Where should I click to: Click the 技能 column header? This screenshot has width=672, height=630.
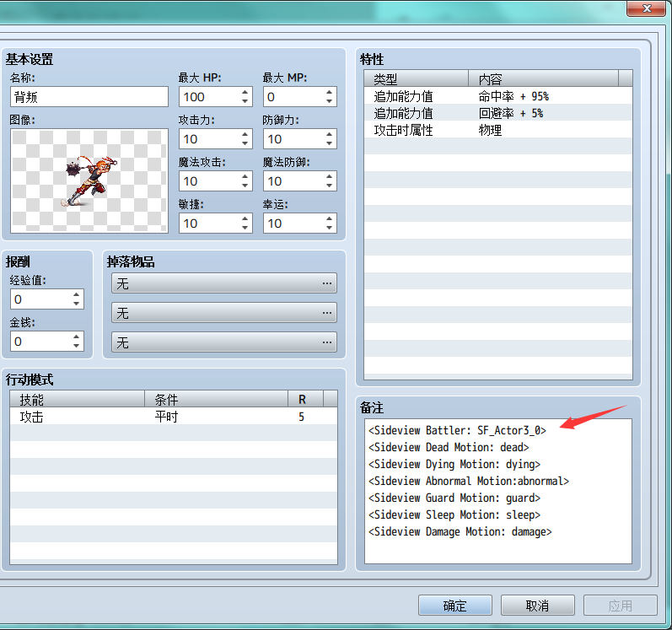pos(77,400)
